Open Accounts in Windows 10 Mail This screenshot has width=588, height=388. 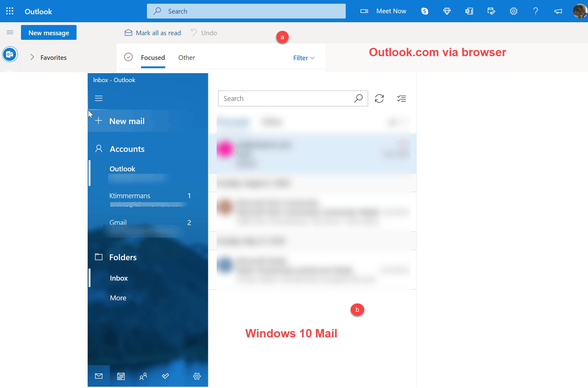(x=148, y=149)
